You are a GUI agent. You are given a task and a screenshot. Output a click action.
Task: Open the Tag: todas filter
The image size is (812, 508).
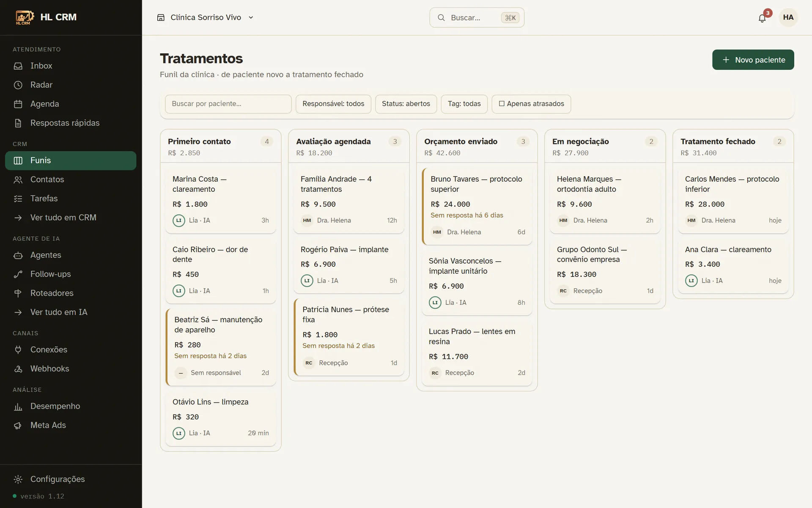[x=464, y=104]
